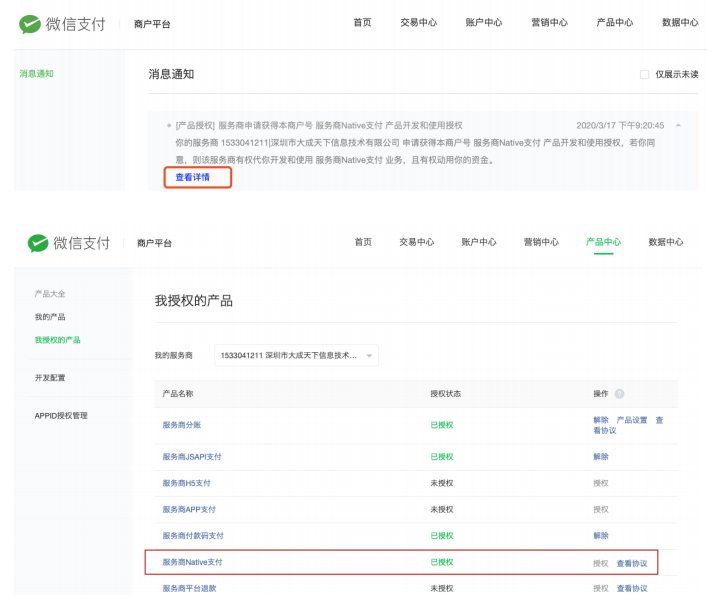The width and height of the screenshot is (724, 607).
Task: Click 授权 for 服务商平台退款
Action: (601, 589)
